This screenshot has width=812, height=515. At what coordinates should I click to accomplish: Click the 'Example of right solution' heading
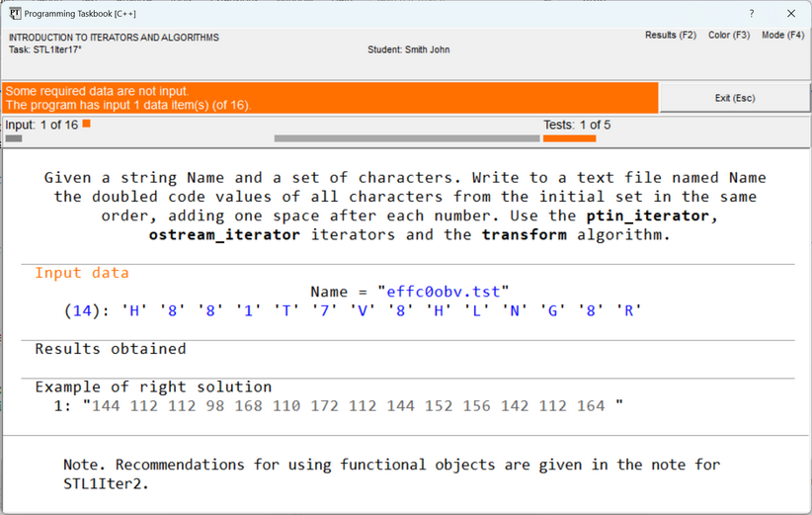point(153,386)
